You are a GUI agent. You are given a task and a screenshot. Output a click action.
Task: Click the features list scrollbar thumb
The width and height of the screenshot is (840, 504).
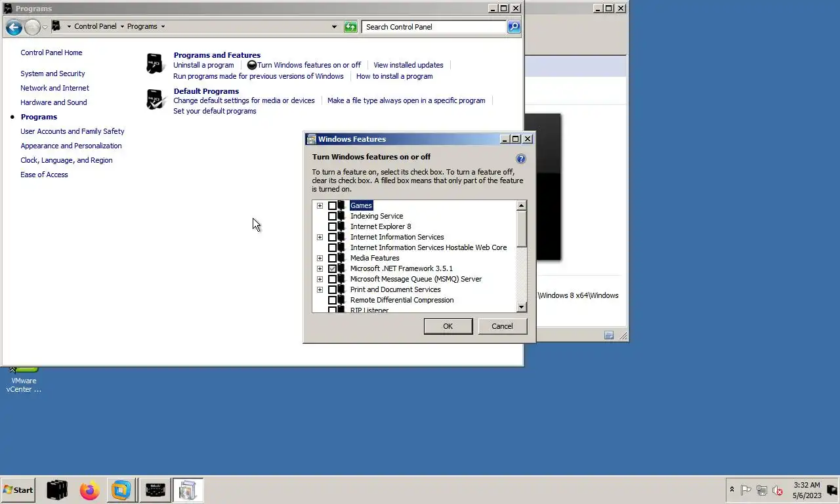click(522, 229)
